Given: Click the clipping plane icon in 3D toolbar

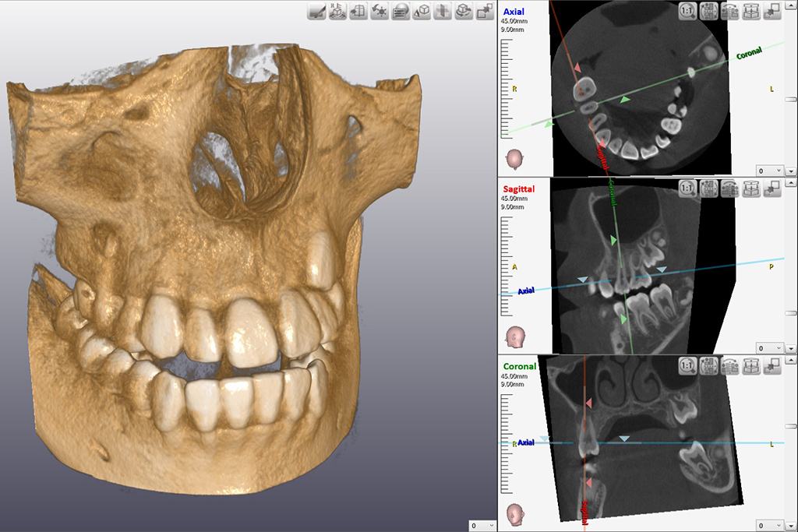Looking at the screenshot, I should click(x=443, y=11).
